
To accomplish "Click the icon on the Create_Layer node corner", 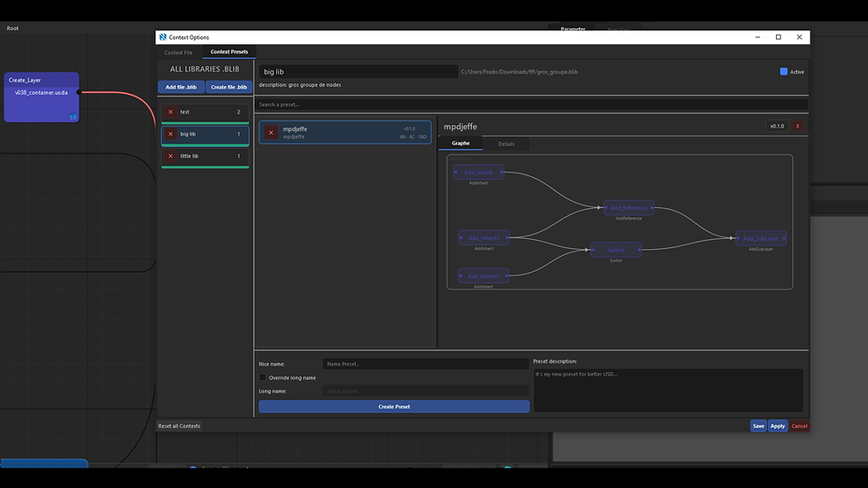I will pos(73,117).
